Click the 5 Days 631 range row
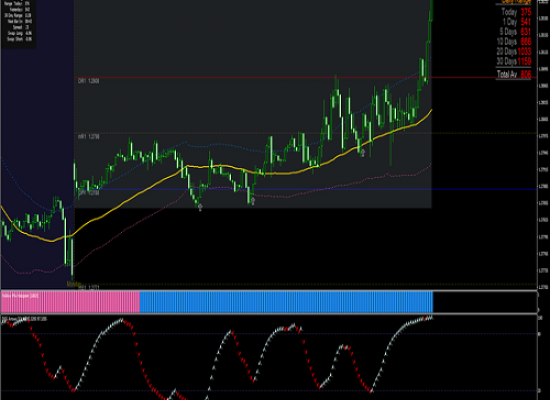The width and height of the screenshot is (550, 400). tap(515, 32)
